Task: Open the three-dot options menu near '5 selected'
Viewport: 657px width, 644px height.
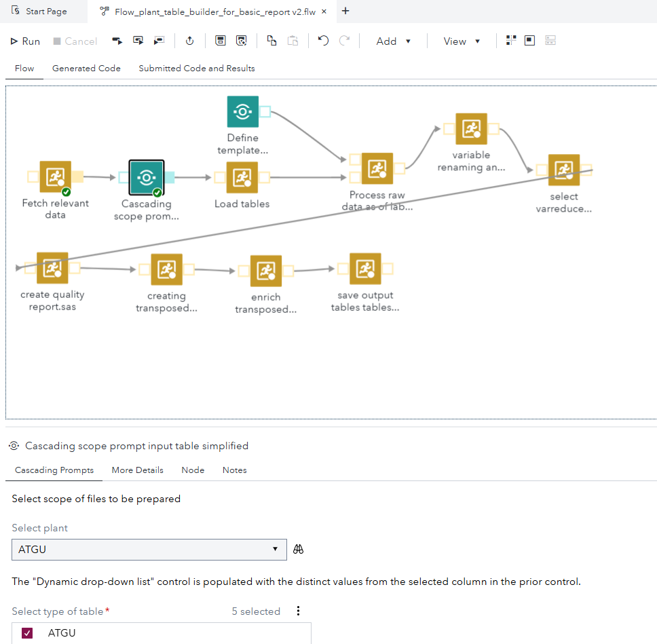Action: (298, 610)
